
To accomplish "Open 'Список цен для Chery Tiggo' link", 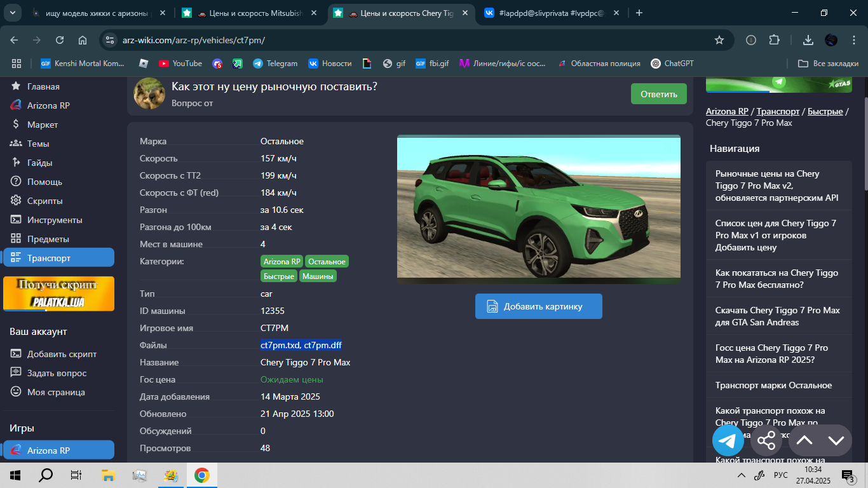I will point(779,235).
